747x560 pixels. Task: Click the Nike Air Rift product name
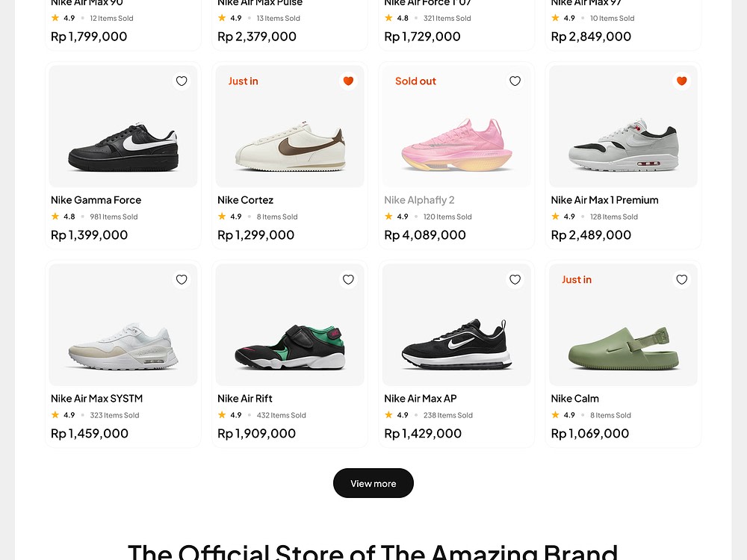coord(245,399)
